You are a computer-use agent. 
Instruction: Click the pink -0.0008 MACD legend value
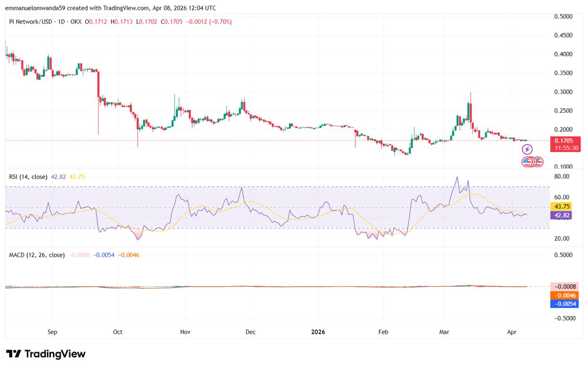tap(79, 255)
